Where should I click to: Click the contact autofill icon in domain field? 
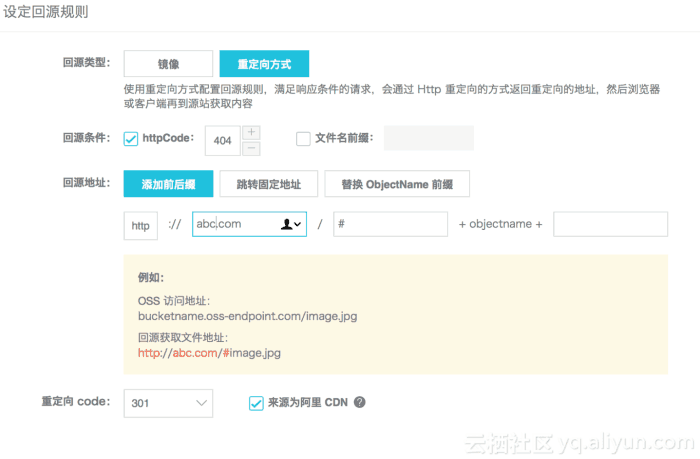pos(291,224)
